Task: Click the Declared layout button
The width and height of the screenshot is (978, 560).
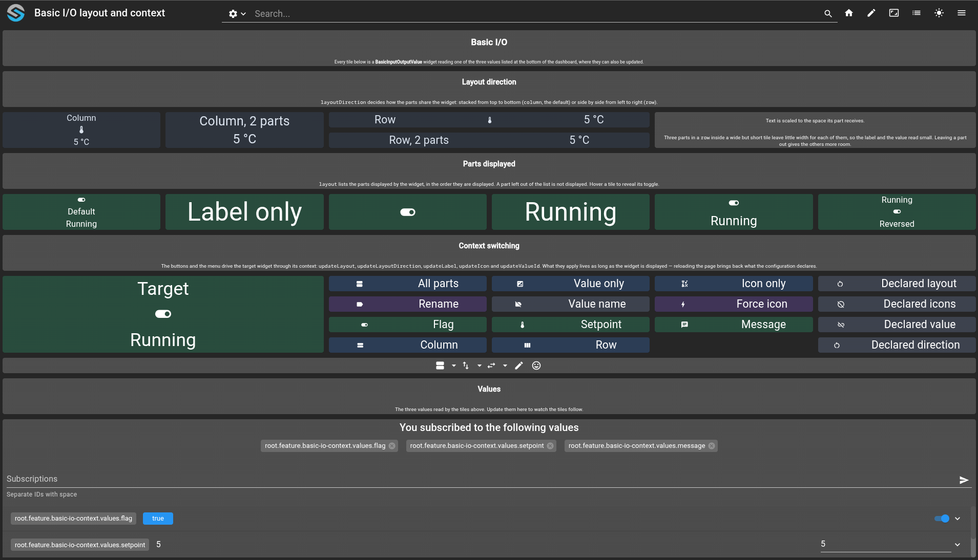Action: (x=897, y=284)
